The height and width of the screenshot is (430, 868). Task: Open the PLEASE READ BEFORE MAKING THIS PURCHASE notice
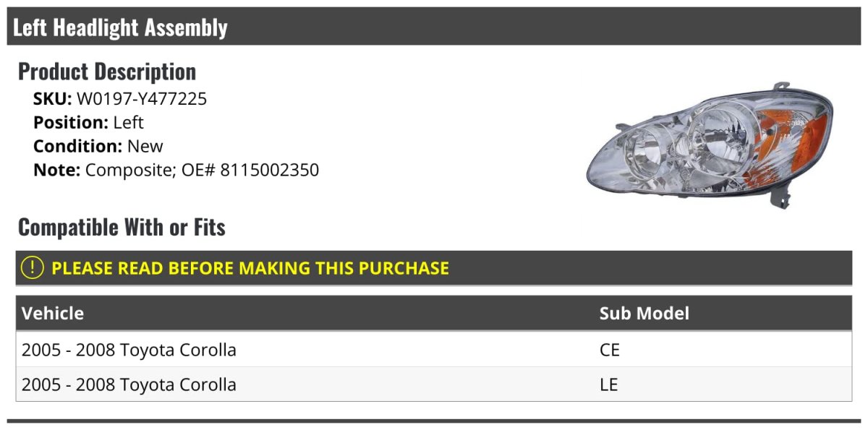pos(250,268)
